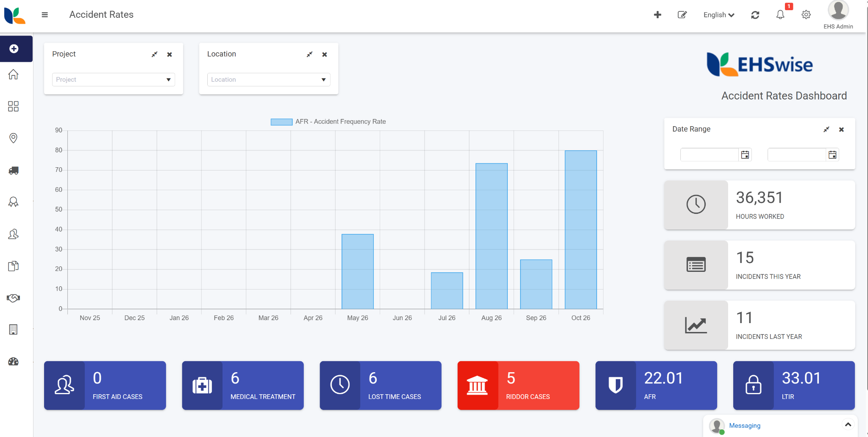
Task: Go to Home icon in sidebar
Action: (14, 75)
